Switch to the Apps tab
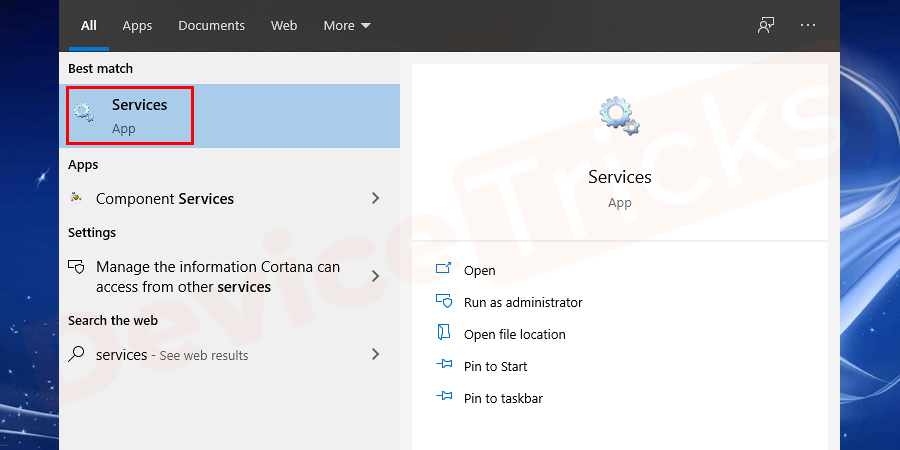Viewport: 900px width, 450px height. (137, 26)
